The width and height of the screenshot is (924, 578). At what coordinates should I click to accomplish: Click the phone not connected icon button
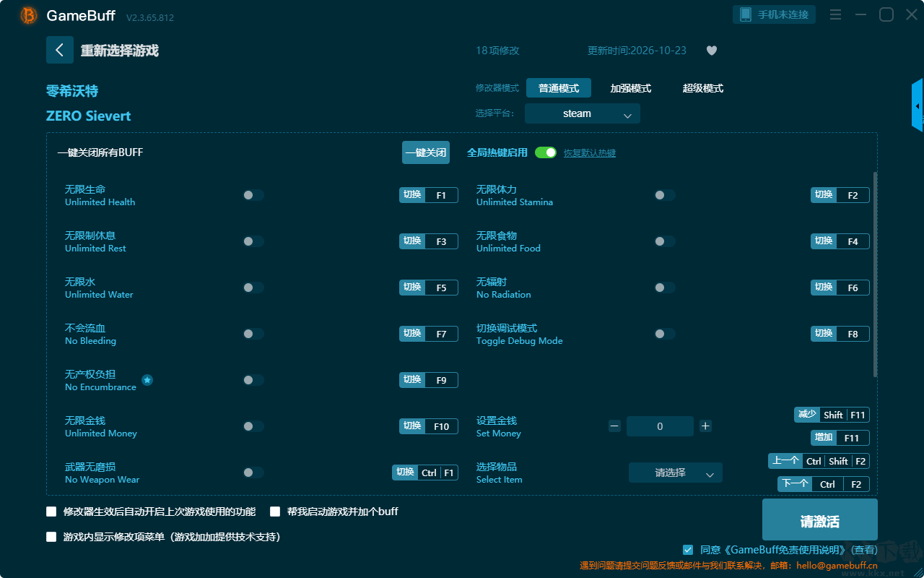coord(775,14)
